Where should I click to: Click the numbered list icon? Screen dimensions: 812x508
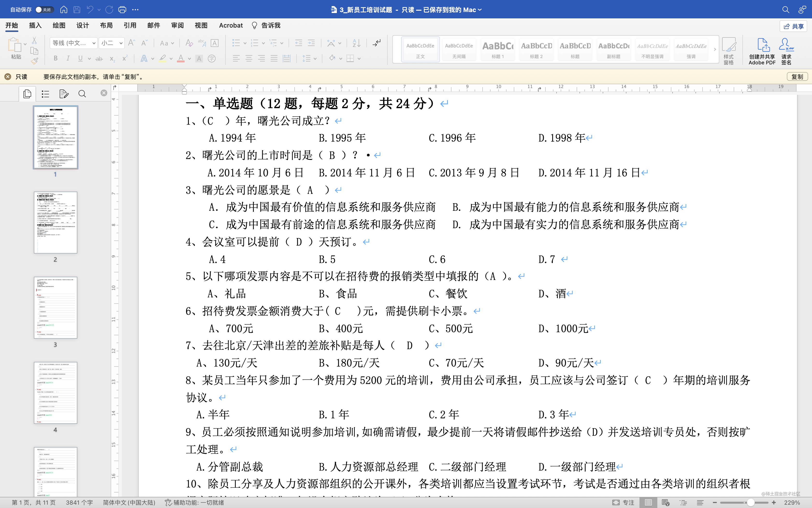255,43
